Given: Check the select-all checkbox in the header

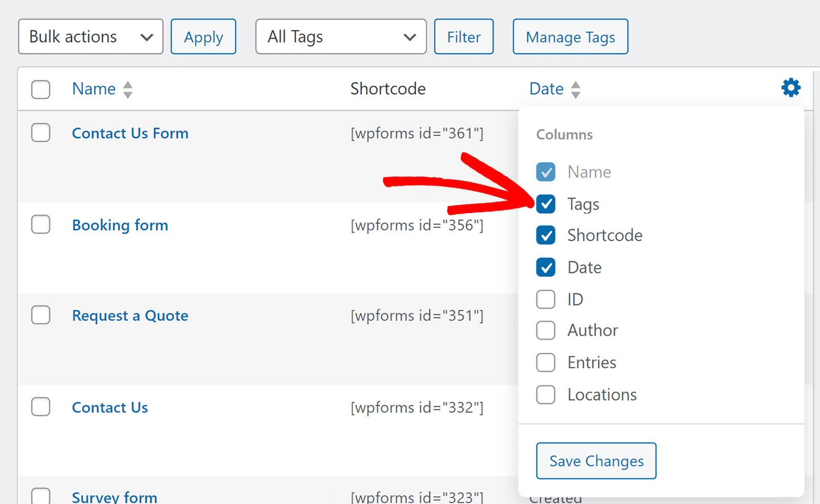Looking at the screenshot, I should (x=40, y=89).
